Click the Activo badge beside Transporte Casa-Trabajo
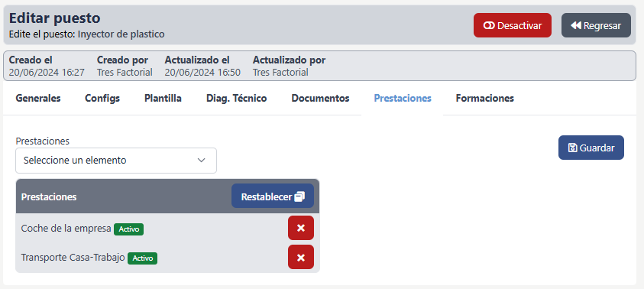 click(143, 258)
